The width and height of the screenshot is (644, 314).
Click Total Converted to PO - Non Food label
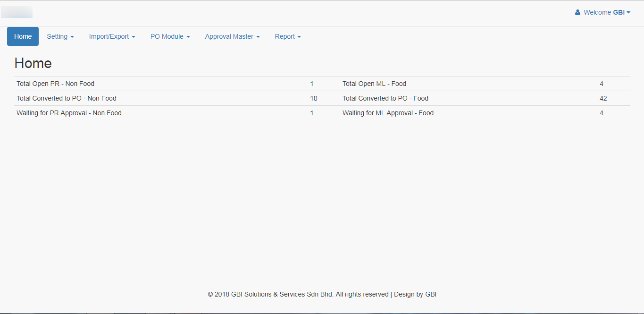pyautogui.click(x=67, y=98)
